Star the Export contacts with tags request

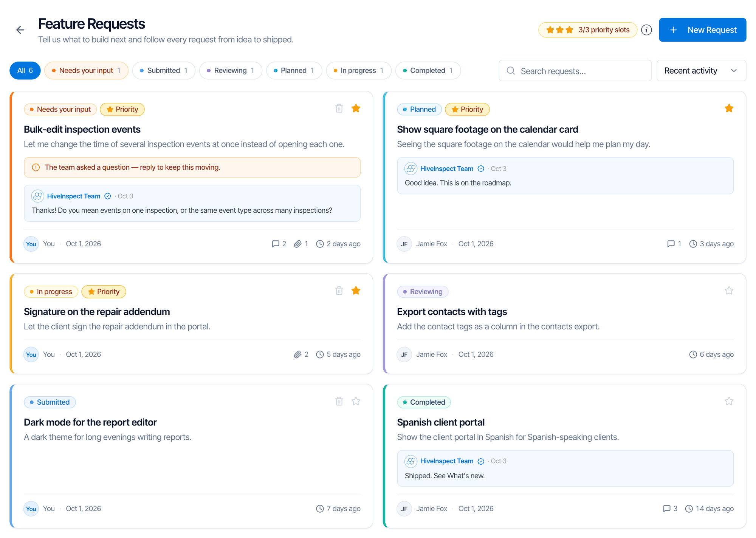point(729,291)
